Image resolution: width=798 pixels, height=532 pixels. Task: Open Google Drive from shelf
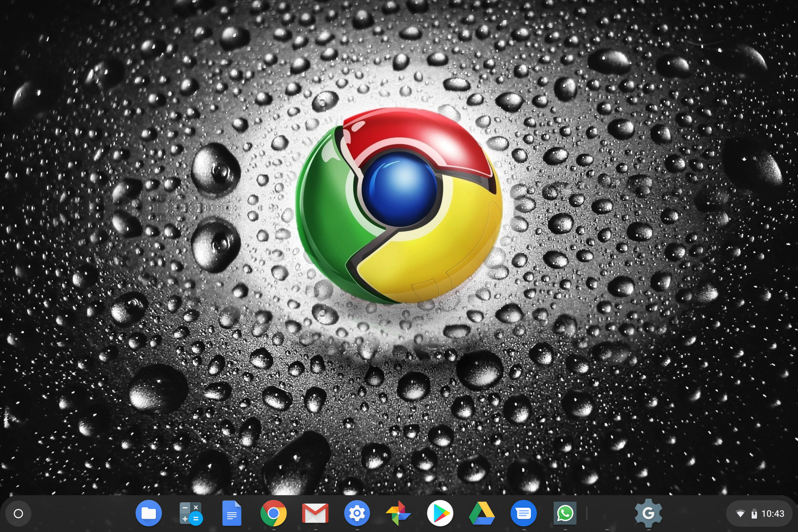(482, 514)
